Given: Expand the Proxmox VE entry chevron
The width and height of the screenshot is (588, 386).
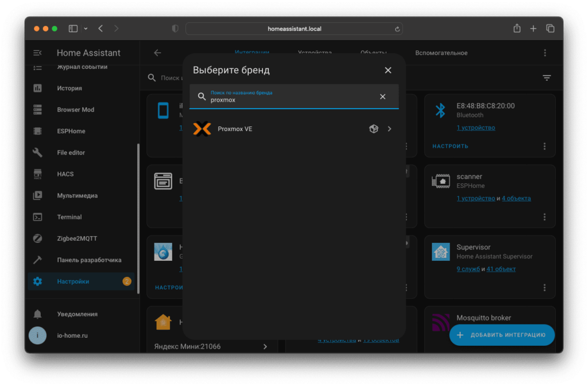Looking at the screenshot, I should pyautogui.click(x=390, y=129).
